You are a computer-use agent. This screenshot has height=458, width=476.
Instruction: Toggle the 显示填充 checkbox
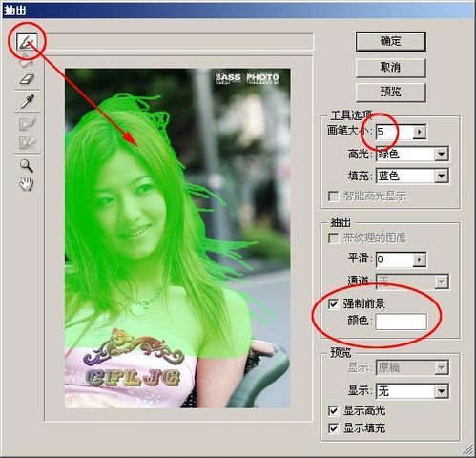click(333, 428)
